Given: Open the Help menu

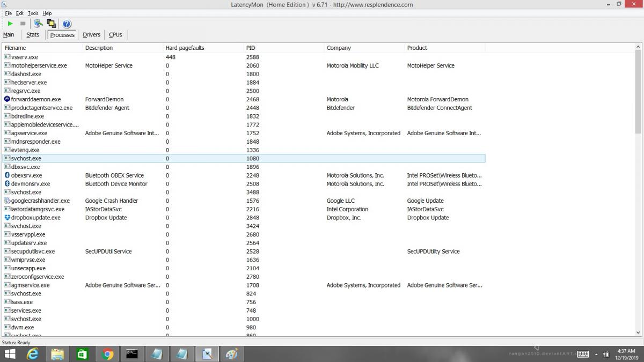Looking at the screenshot, I should (47, 13).
